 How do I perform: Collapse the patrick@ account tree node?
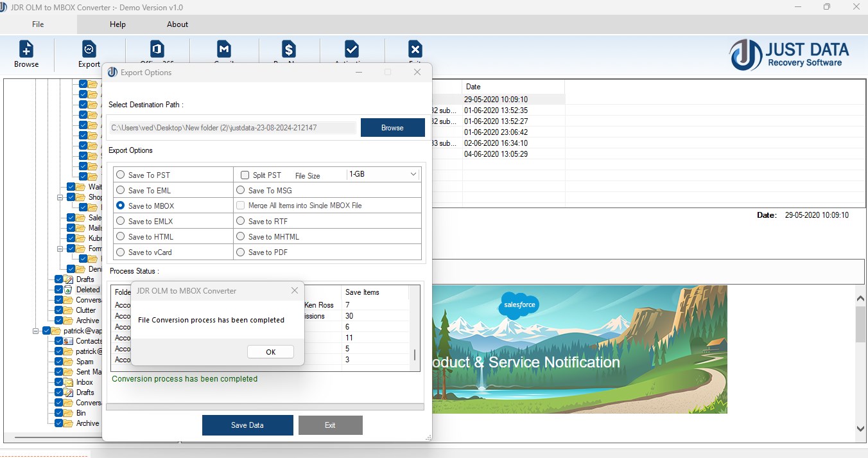click(35, 331)
